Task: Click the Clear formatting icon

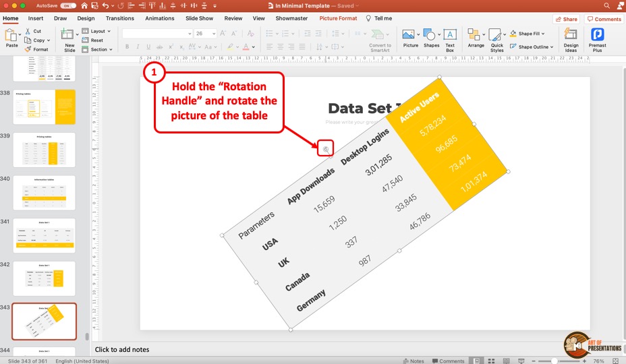Action: point(250,34)
